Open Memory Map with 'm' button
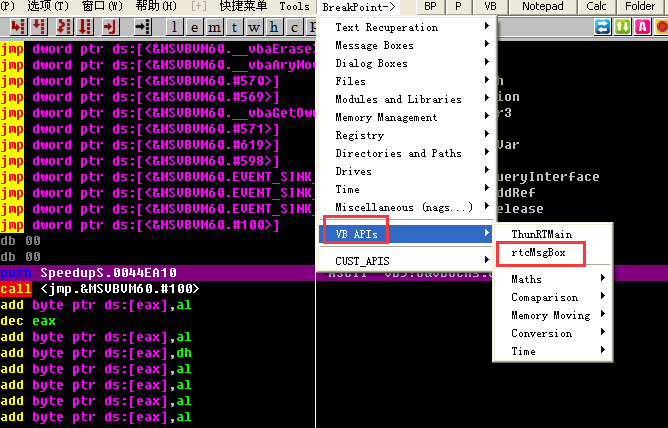 click(214, 27)
